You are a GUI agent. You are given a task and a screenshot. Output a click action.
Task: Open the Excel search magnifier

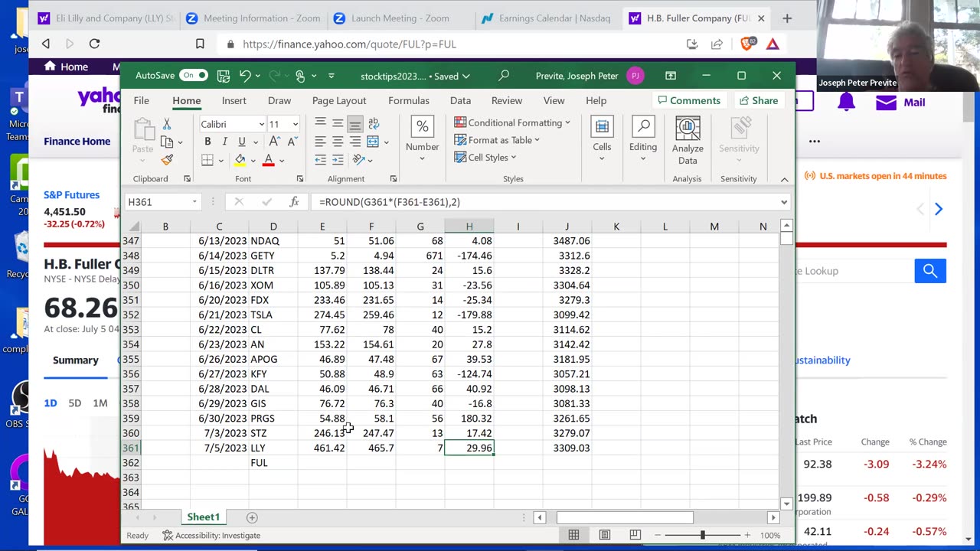(x=504, y=76)
